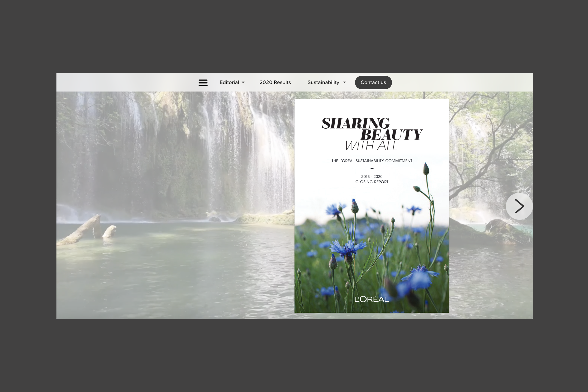The width and height of the screenshot is (588, 392).
Task: Click the 2013 - 2020 Closing Report text
Action: [x=371, y=179]
